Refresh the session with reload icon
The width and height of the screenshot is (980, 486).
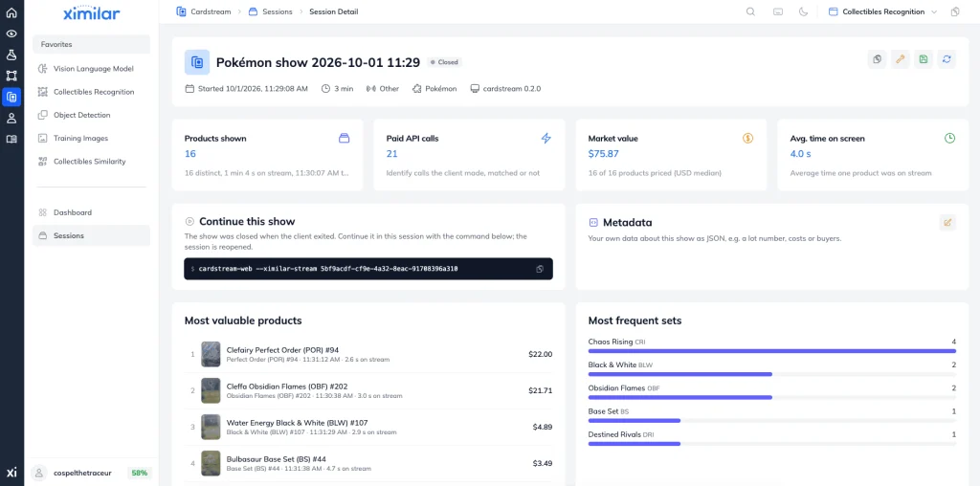pyautogui.click(x=947, y=59)
